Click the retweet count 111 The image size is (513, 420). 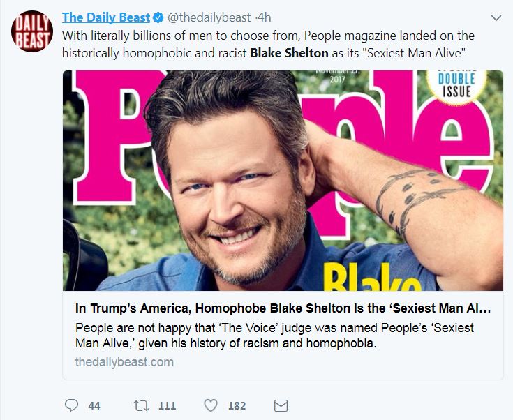pos(168,406)
